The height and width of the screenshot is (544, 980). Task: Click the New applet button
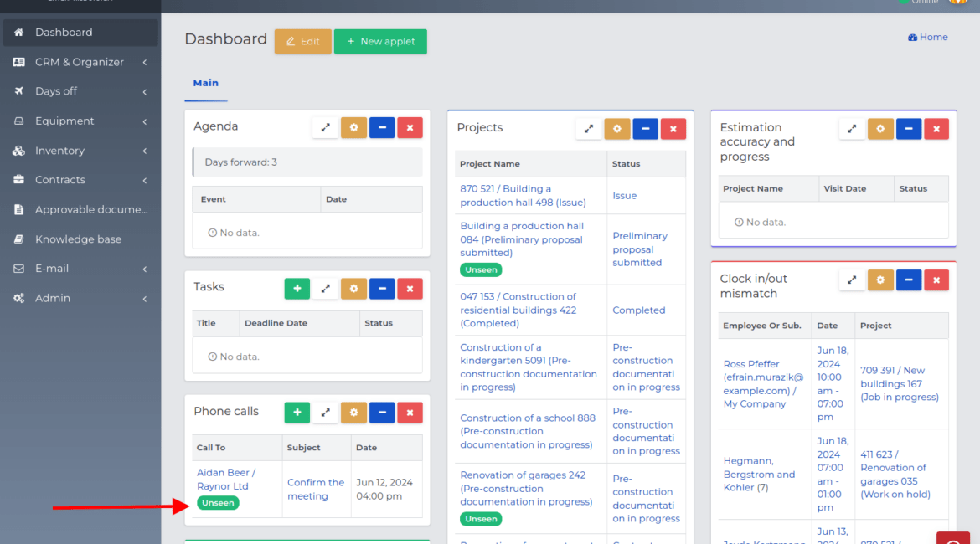click(380, 42)
